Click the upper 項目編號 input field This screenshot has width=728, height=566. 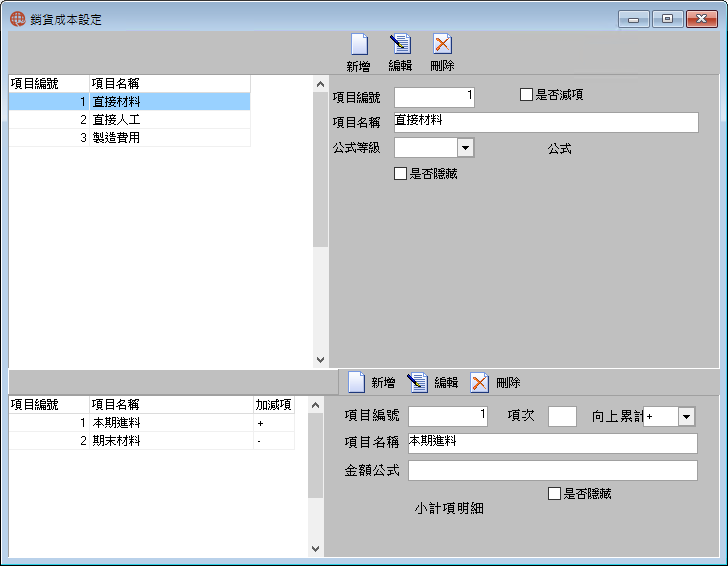coord(434,97)
